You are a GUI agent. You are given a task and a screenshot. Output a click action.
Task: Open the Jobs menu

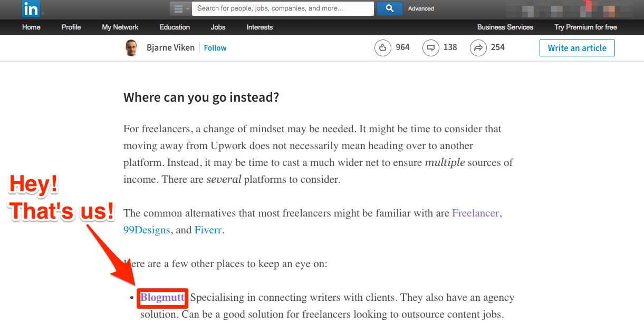218,27
